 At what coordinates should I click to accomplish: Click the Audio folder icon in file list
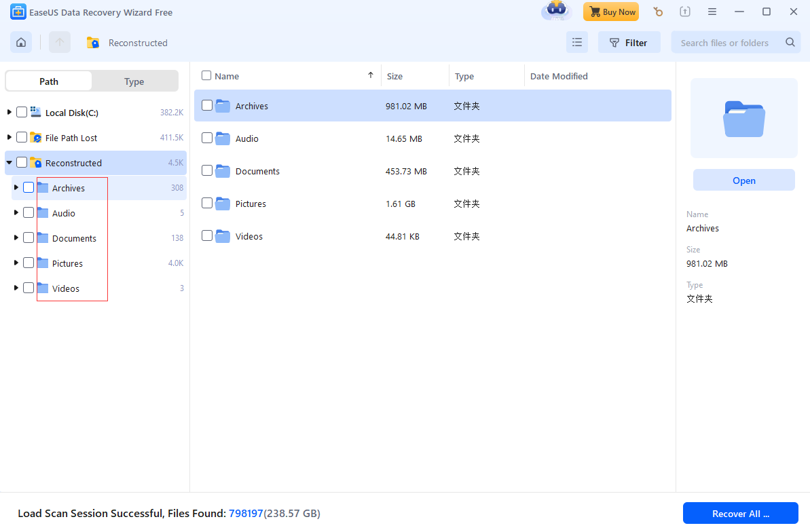pyautogui.click(x=223, y=138)
